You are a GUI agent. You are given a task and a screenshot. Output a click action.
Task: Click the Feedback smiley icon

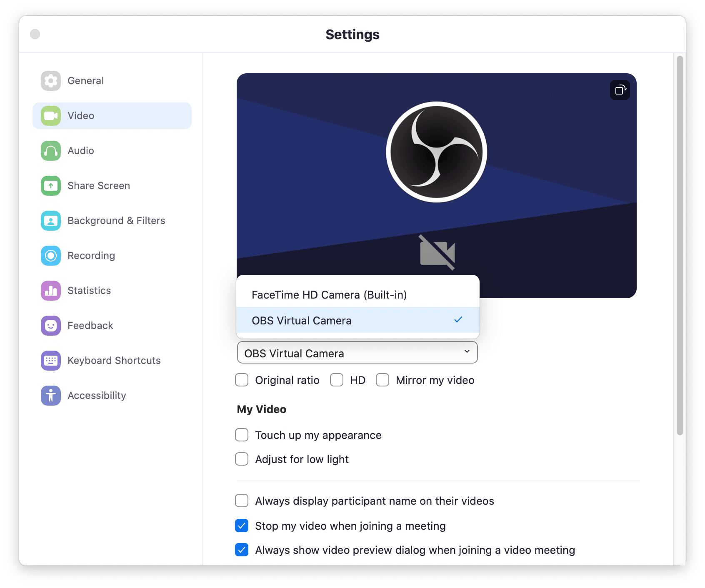coord(51,326)
